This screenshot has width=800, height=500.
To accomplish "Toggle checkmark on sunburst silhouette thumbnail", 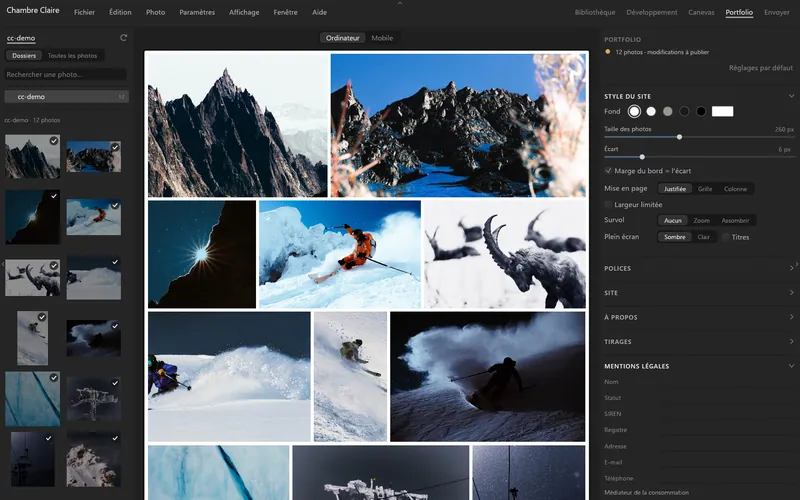I will (x=54, y=196).
